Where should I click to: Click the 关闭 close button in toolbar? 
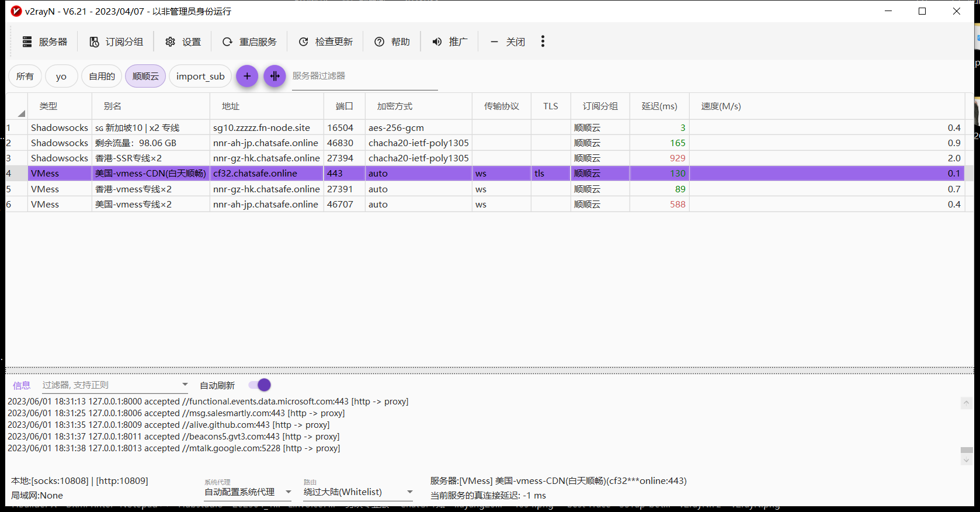[507, 42]
